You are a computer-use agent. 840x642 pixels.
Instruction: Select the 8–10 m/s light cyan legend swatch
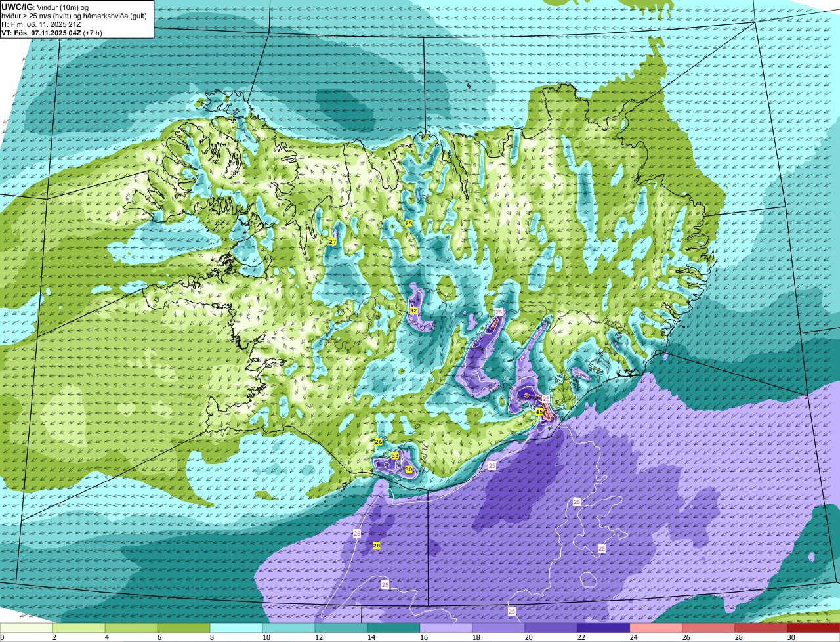[x=236, y=628]
